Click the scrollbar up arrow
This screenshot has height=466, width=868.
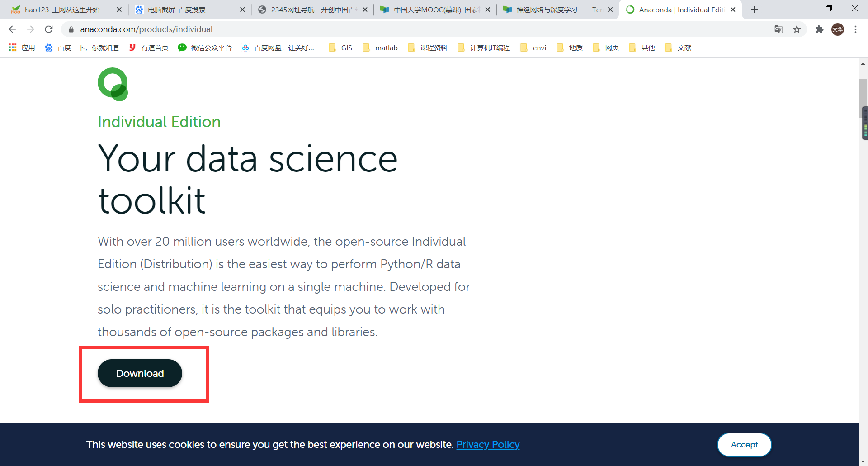pos(863,64)
